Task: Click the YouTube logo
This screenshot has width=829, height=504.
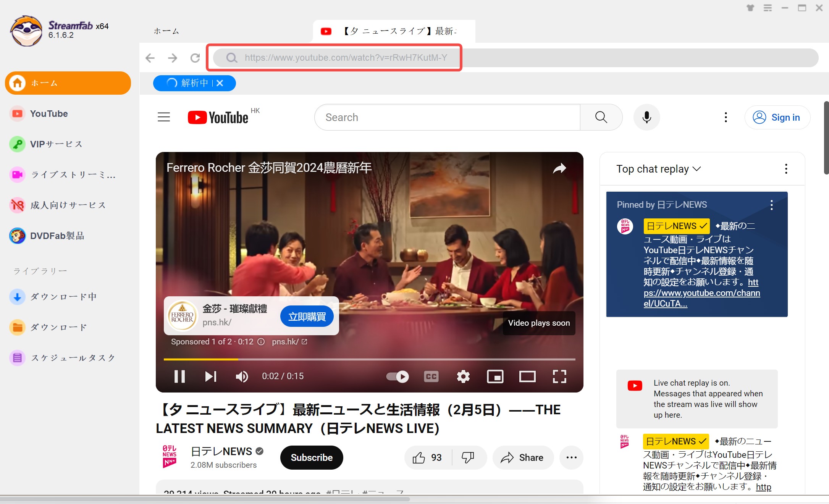Action: (x=218, y=117)
